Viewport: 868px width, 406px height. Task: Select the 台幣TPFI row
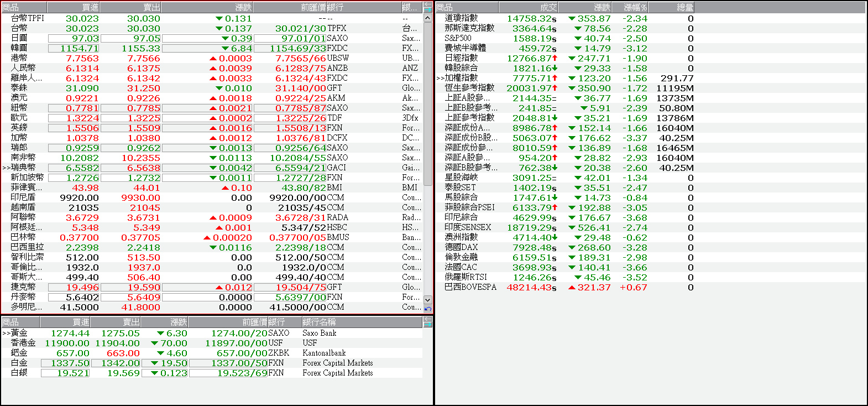pos(212,18)
